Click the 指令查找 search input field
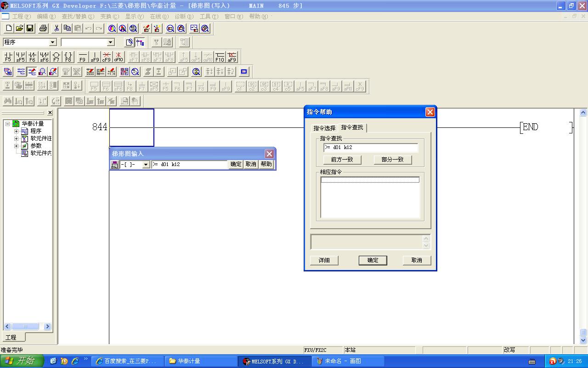The height and width of the screenshot is (368, 588). tap(371, 148)
